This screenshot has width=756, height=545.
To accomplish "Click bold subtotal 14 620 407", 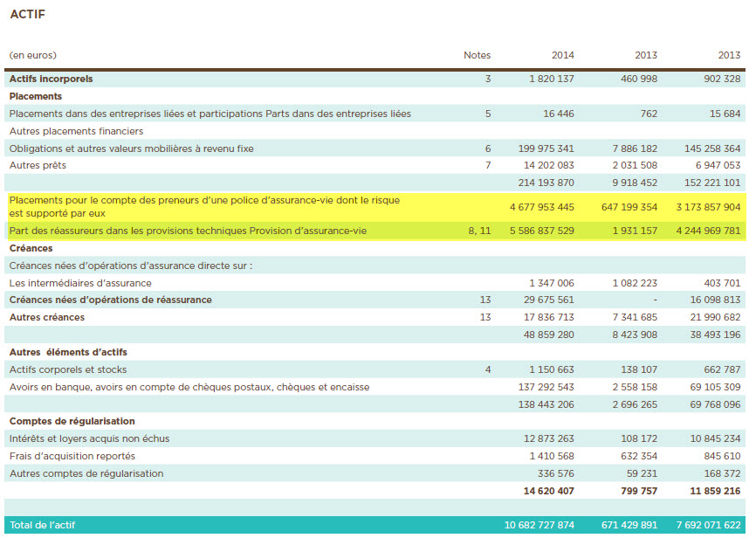I will tap(549, 491).
